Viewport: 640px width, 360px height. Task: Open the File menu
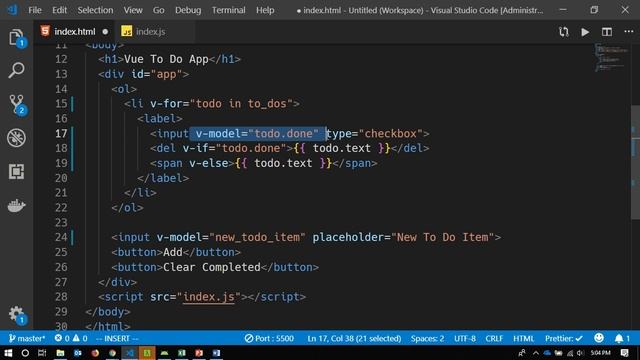[x=35, y=10]
